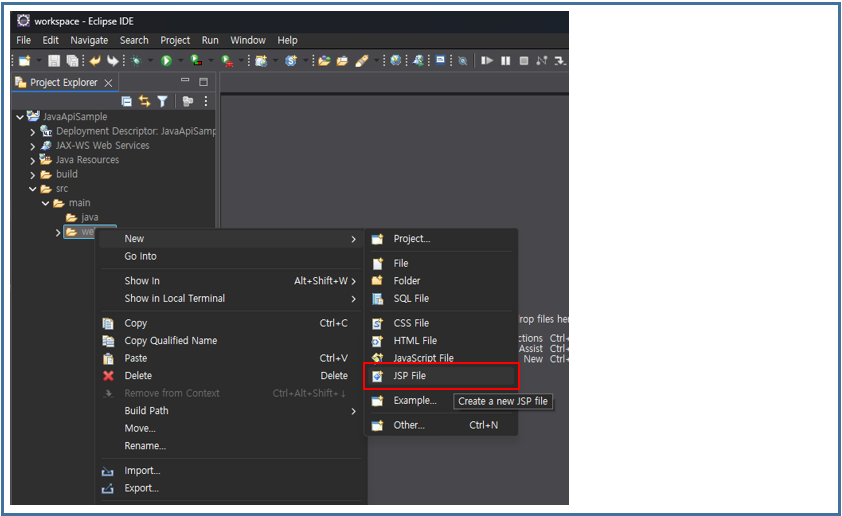Open Project Explorer View Menu three dots
Screen dimensions: 842x516
coord(206,101)
